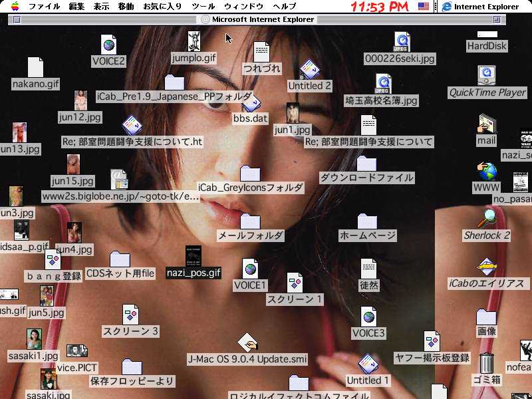532x399 pixels.
Task: Click the ゴミ箱 trash can icon
Action: [x=486, y=362]
